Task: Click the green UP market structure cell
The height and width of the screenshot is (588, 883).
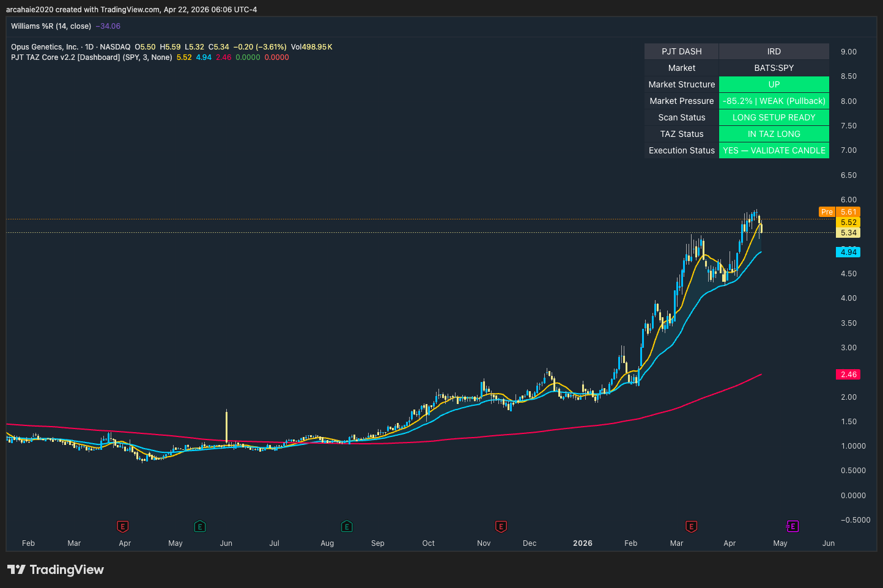Action: pos(774,84)
